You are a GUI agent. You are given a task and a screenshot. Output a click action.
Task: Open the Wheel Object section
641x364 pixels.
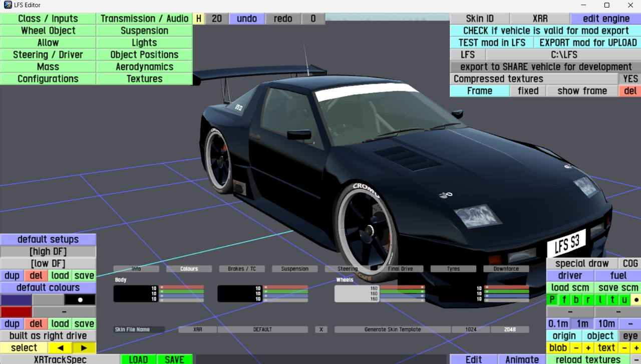48,31
